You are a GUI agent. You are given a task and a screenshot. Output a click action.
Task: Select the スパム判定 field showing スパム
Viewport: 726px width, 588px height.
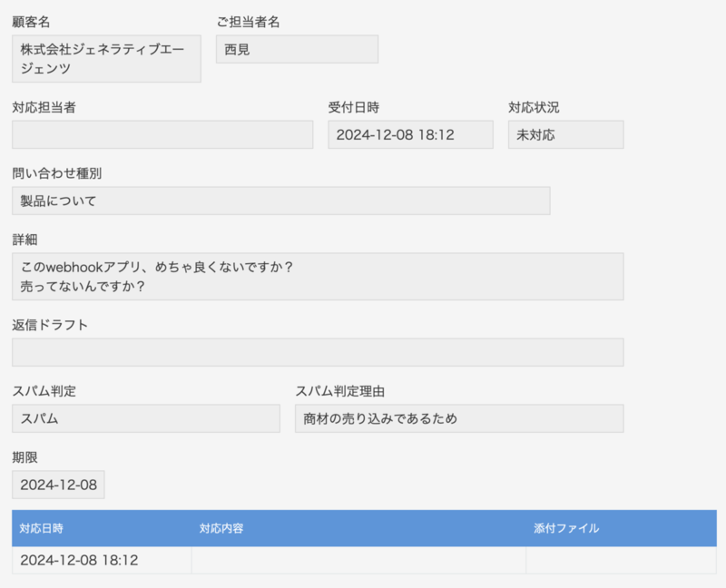(146, 418)
